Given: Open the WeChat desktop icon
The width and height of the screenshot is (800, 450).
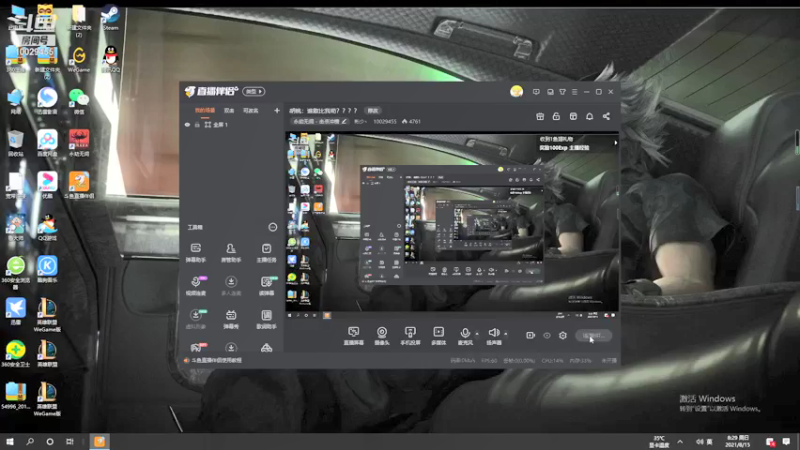Looking at the screenshot, I should tap(79, 101).
